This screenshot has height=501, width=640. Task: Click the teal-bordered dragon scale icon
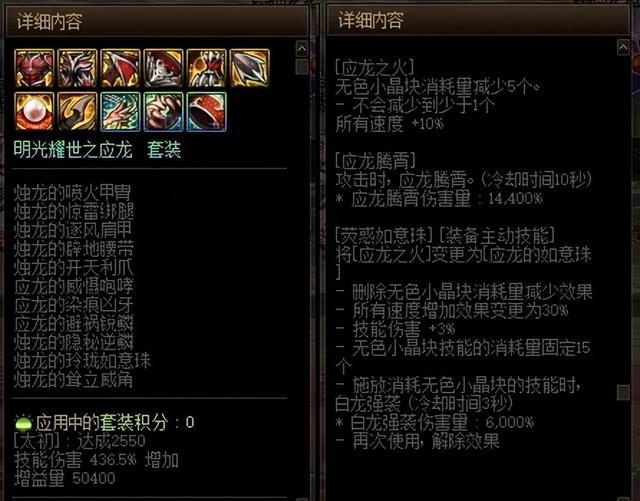[120, 111]
